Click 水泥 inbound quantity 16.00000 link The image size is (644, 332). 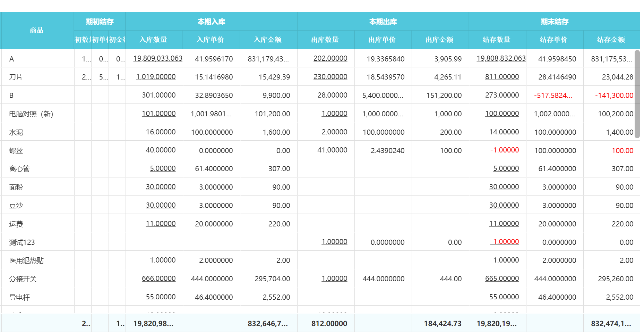click(161, 132)
